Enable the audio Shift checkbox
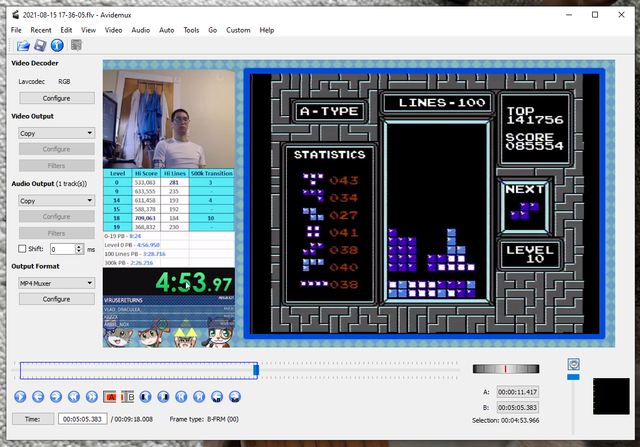This screenshot has width=640, height=447. coord(22,249)
